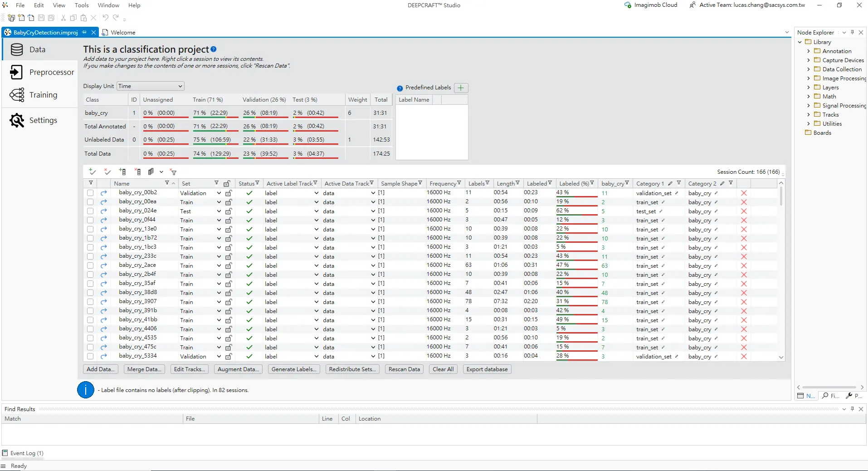Click the select-all checkmark icon
This screenshot has height=471, width=868.
coord(93,172)
